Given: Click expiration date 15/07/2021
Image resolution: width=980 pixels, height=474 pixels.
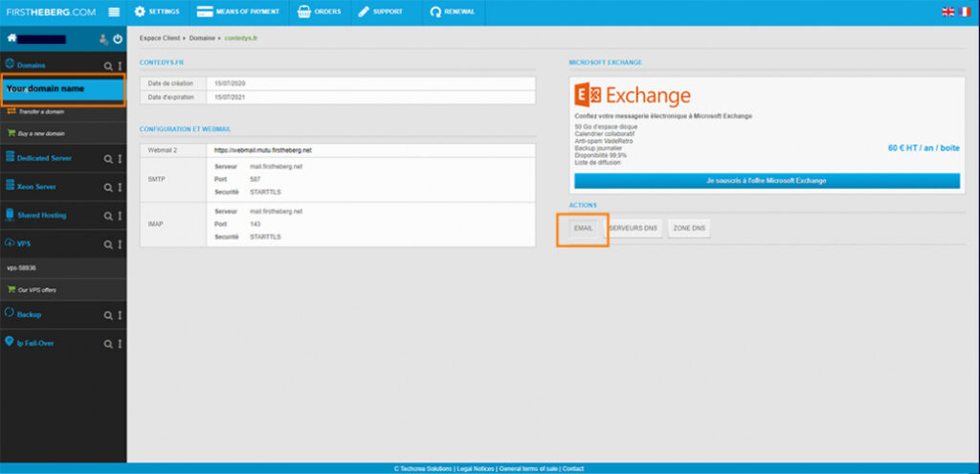Looking at the screenshot, I should click(228, 98).
